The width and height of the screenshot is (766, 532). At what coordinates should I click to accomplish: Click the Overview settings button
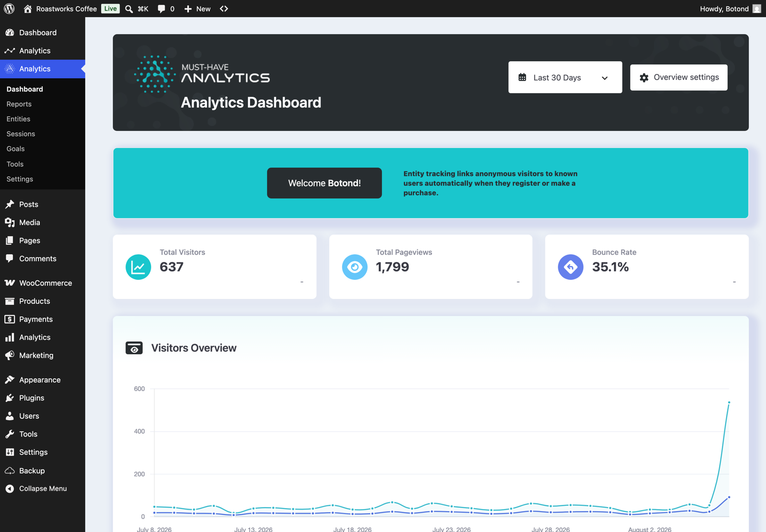click(x=679, y=78)
